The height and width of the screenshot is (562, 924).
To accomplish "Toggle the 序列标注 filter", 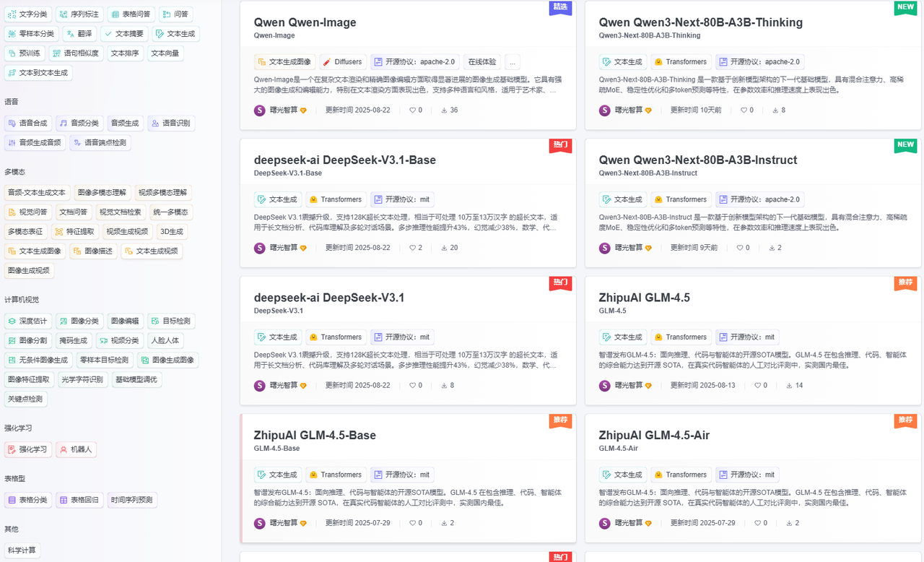I will pos(80,14).
